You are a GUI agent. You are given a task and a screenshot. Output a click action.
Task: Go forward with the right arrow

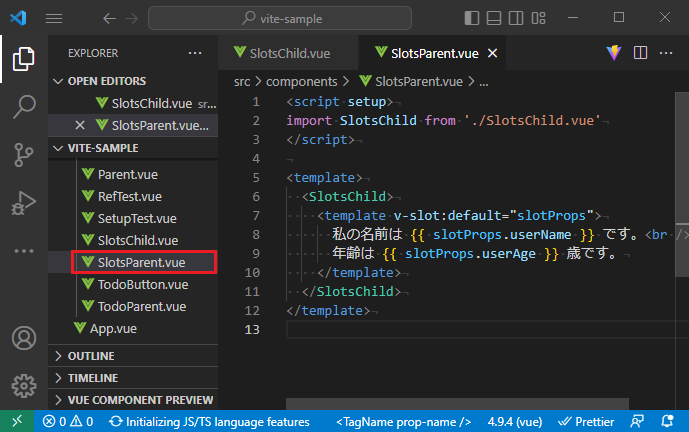tap(131, 18)
